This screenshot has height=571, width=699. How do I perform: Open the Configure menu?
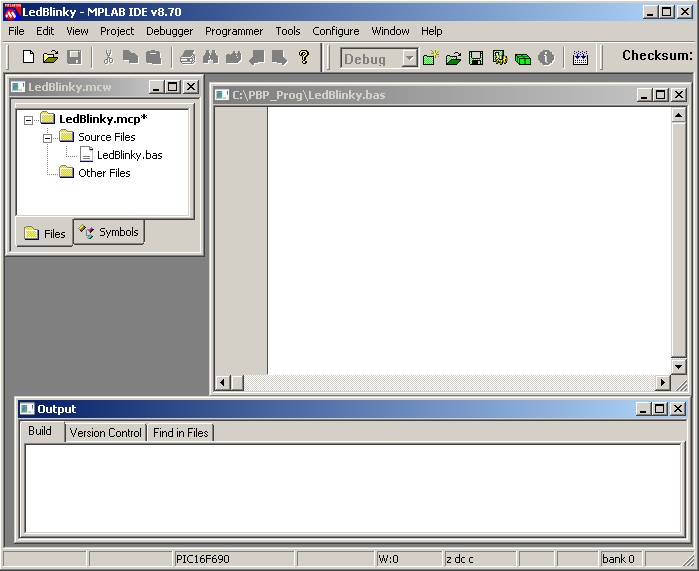pyautogui.click(x=335, y=31)
